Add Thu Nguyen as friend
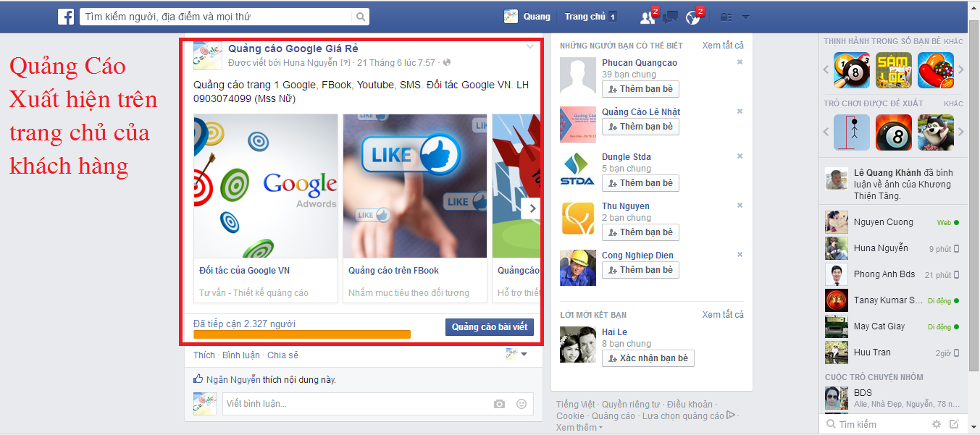Screen dimensions: 980x435 coord(640,232)
